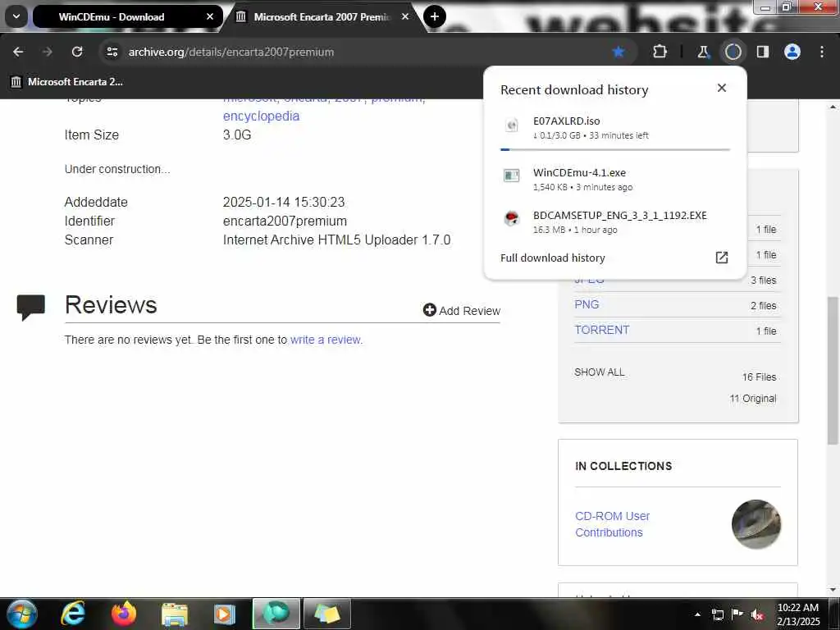Click the WinCDEmu-4.1.exe file icon
The height and width of the screenshot is (630, 840).
[512, 176]
